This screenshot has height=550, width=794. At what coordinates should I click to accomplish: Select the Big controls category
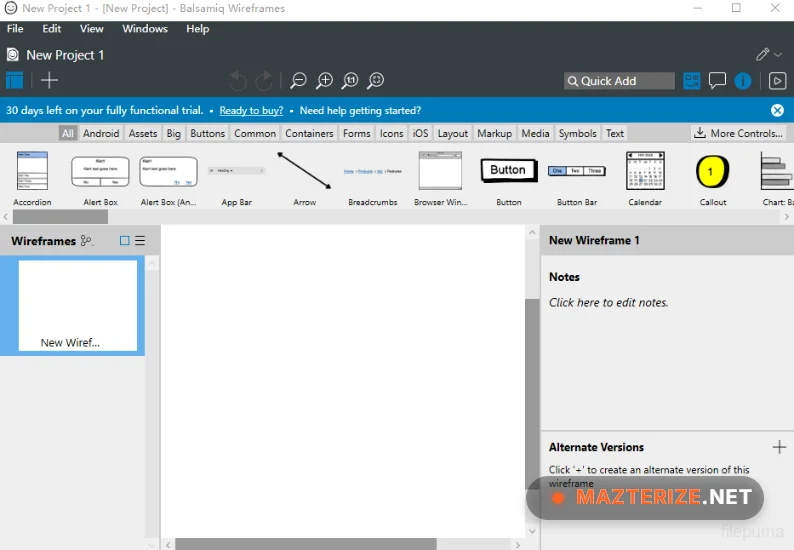174,133
